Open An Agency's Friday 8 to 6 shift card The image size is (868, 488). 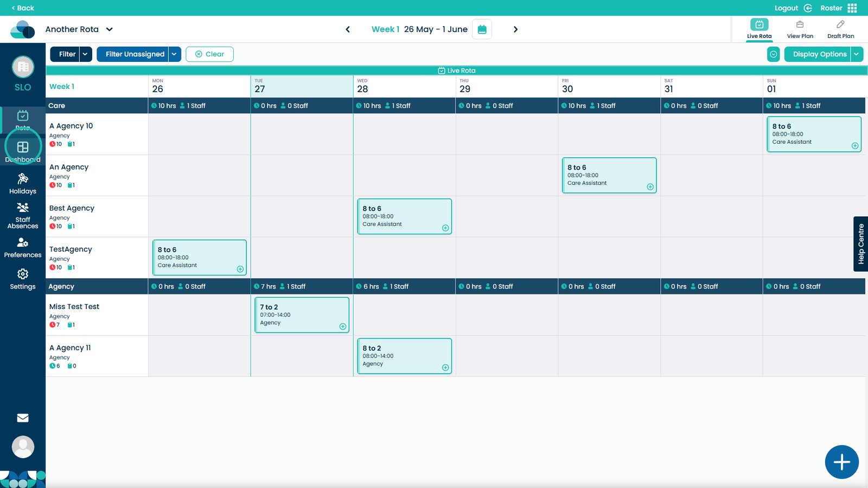pyautogui.click(x=609, y=175)
